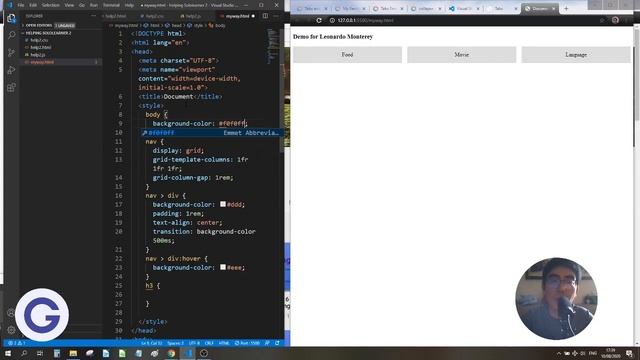
Task: Click the #eee color swatch in editor
Action: [x=223, y=267]
